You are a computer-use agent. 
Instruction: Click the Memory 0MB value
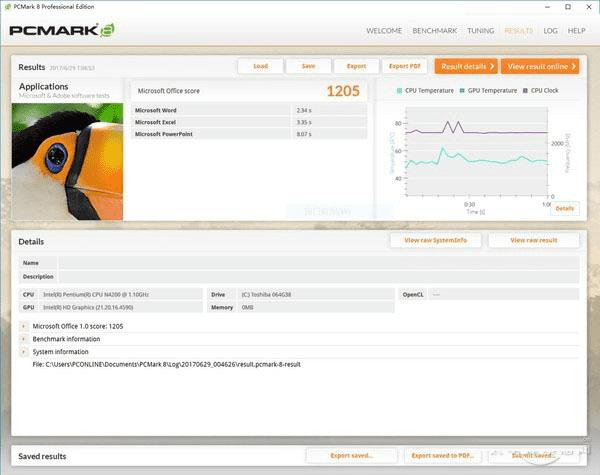pyautogui.click(x=316, y=307)
